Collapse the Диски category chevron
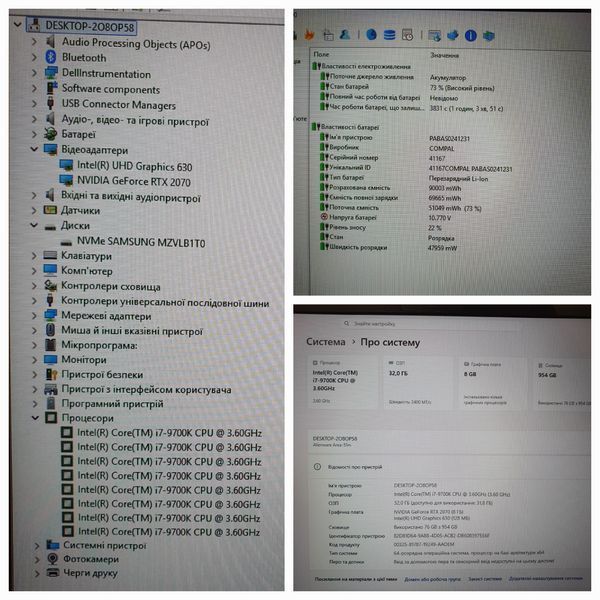 pos(34,225)
